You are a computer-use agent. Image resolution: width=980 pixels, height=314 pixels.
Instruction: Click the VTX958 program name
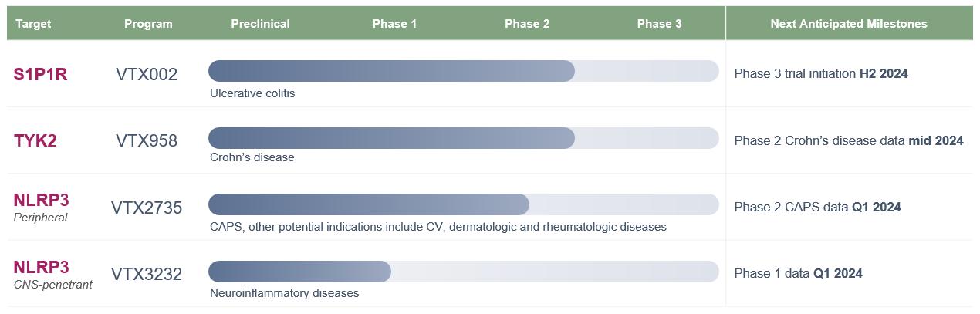click(147, 141)
